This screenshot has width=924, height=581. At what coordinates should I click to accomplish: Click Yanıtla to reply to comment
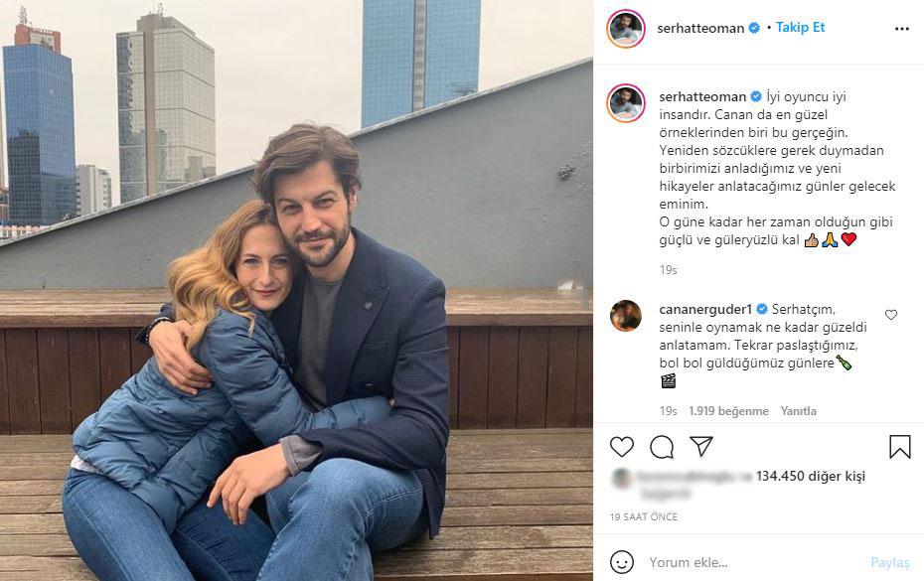click(799, 411)
